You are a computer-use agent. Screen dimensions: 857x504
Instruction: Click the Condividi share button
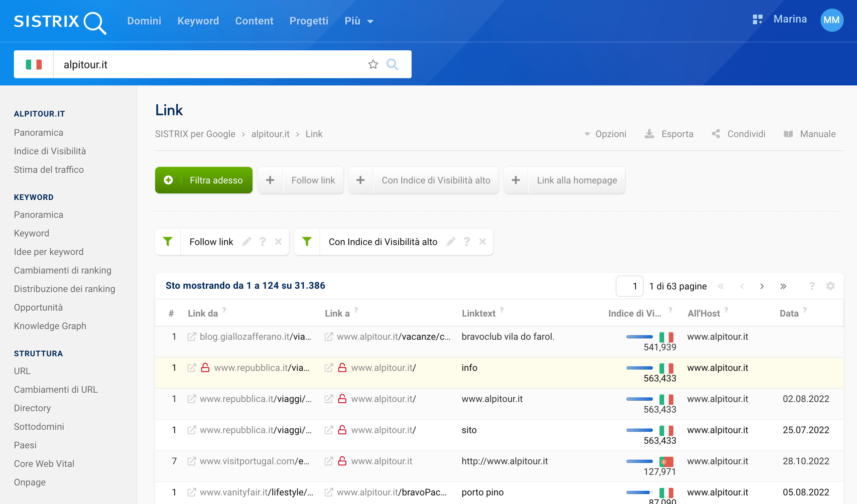pyautogui.click(x=739, y=134)
